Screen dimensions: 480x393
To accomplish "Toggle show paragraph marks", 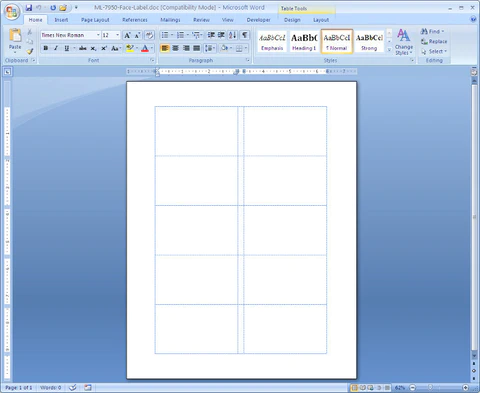I will click(245, 35).
